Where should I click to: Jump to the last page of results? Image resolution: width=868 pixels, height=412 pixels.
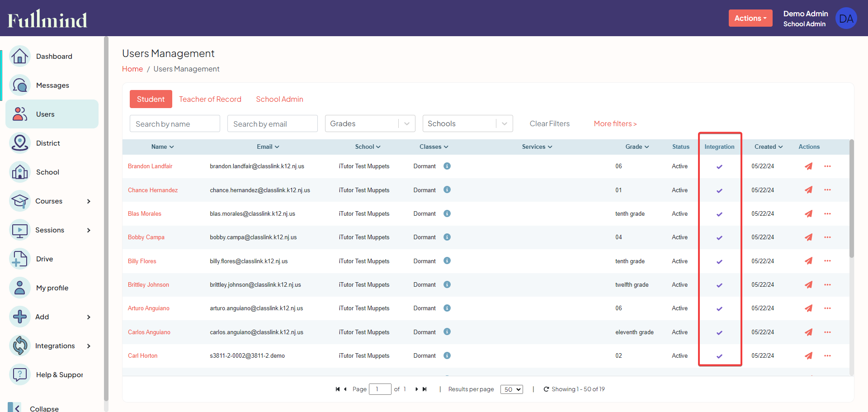point(425,389)
